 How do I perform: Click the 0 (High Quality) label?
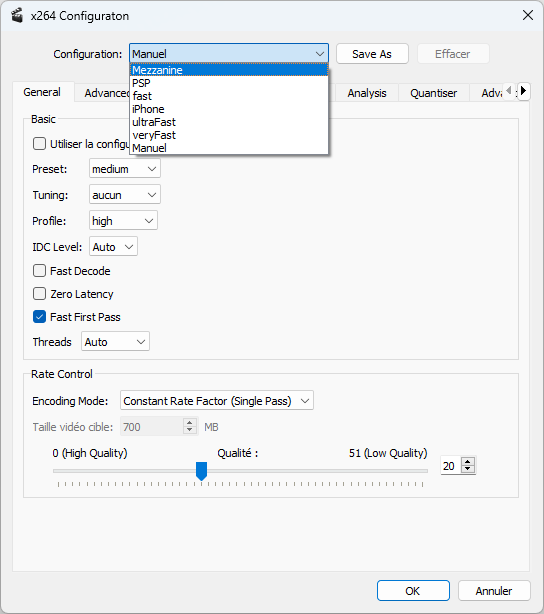(x=90, y=453)
